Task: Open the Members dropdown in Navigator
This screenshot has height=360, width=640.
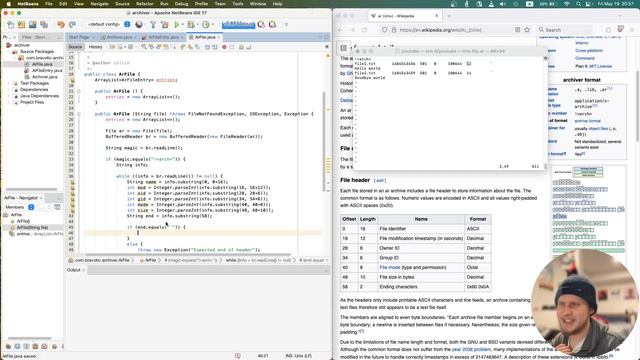Action: (31, 207)
